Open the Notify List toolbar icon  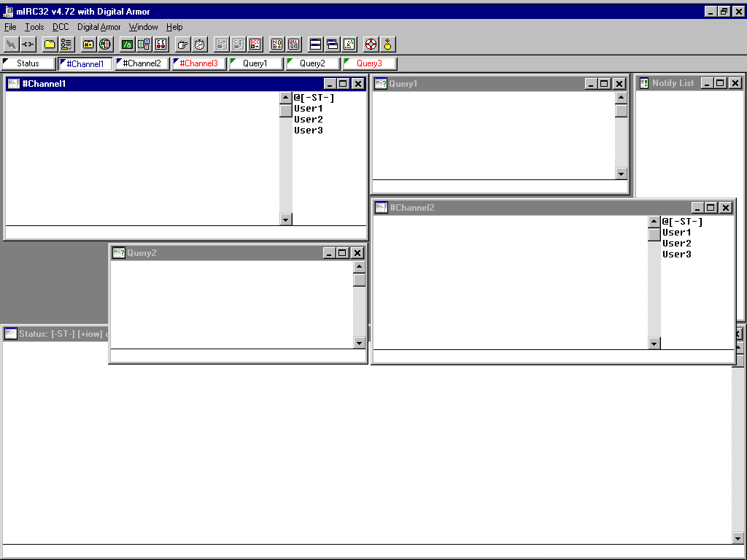pos(276,44)
